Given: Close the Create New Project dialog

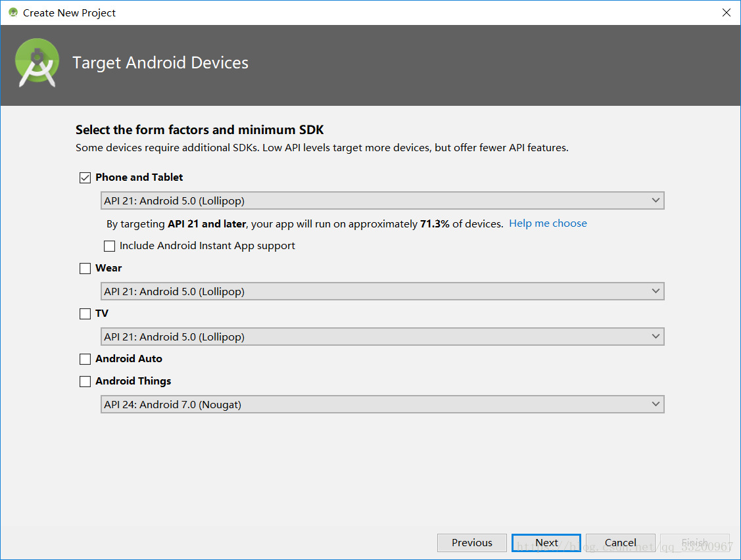Looking at the screenshot, I should (x=726, y=12).
